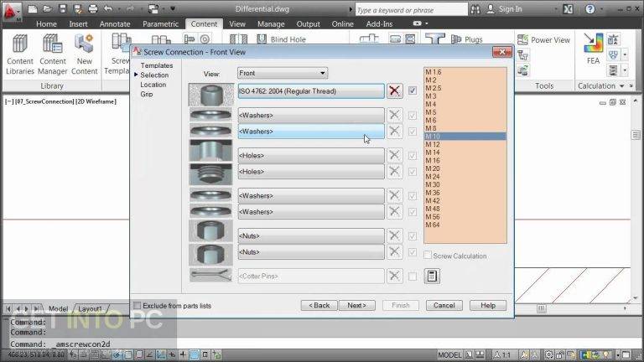Open the Add-Ins ribbon tab
644x362 pixels.
[x=379, y=23]
